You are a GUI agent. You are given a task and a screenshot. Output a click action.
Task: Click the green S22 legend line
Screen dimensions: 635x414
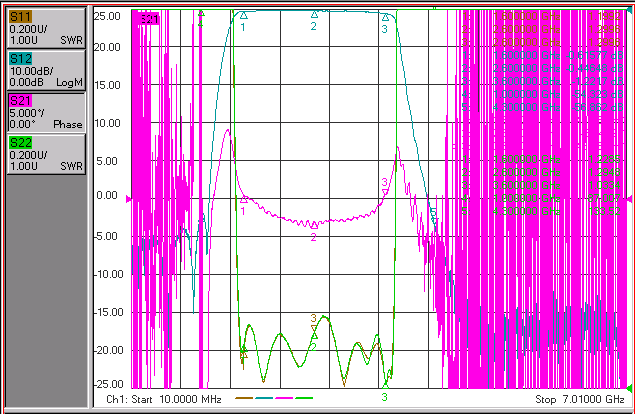click(304, 398)
